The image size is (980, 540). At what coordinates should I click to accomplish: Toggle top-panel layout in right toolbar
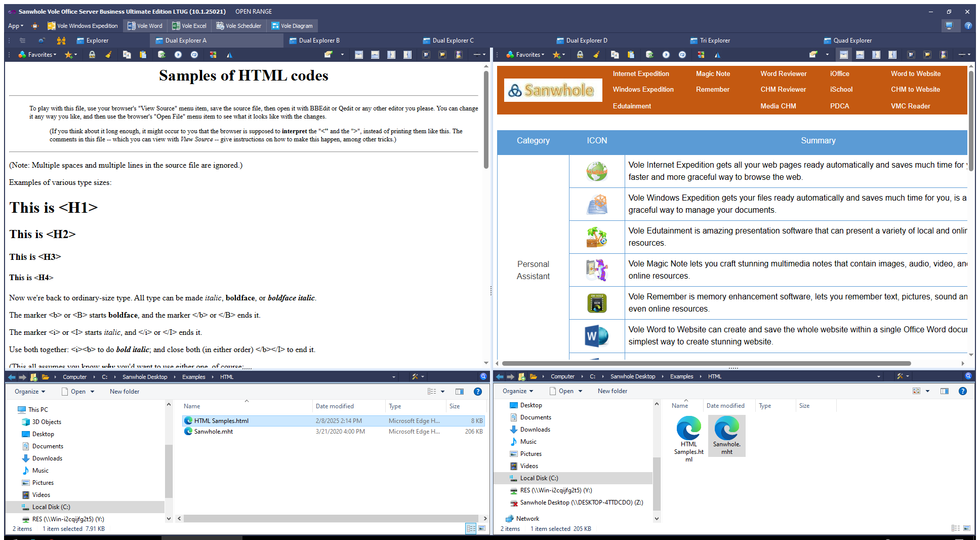[844, 55]
